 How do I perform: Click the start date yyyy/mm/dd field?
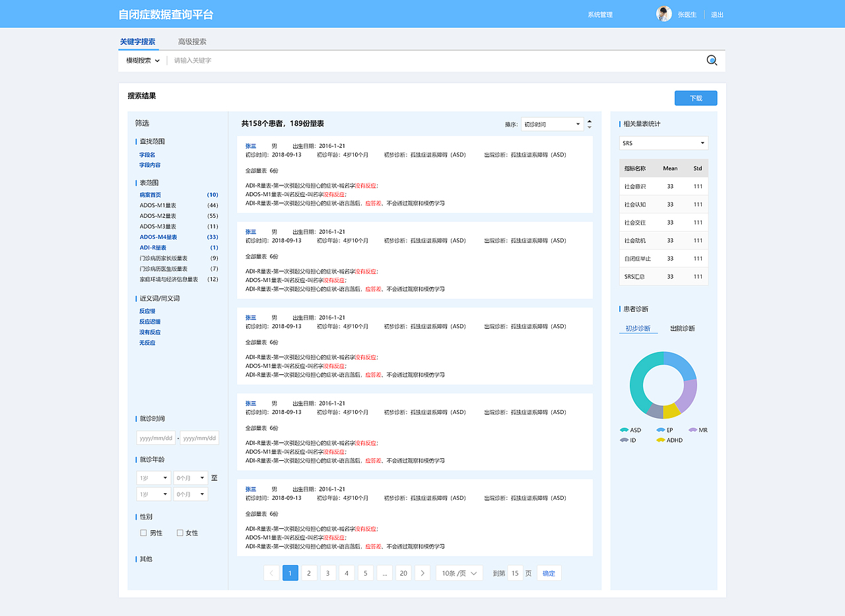click(156, 438)
